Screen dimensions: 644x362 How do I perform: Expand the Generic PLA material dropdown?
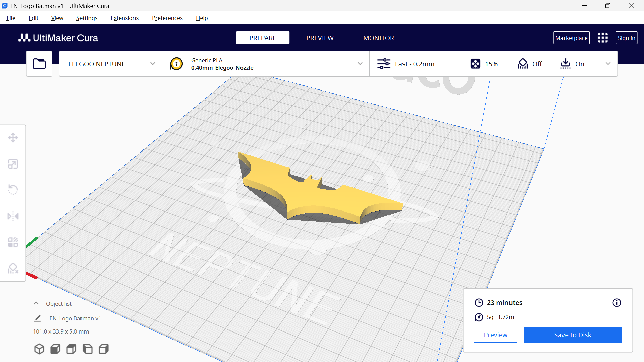[266, 64]
